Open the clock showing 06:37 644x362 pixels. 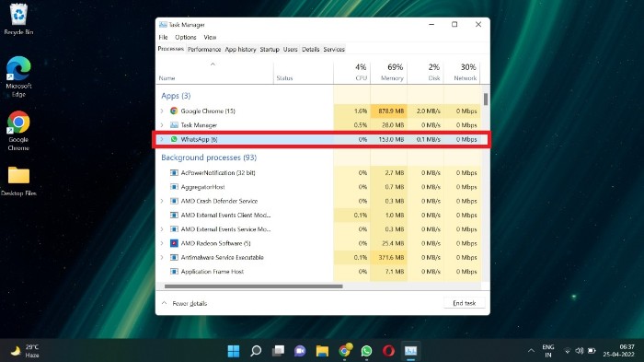coord(619,350)
